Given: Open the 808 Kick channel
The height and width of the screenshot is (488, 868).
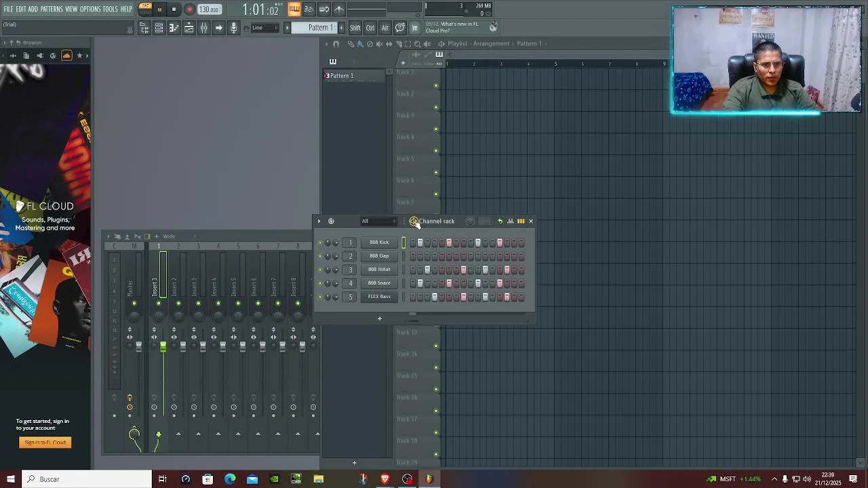Looking at the screenshot, I should click(379, 243).
